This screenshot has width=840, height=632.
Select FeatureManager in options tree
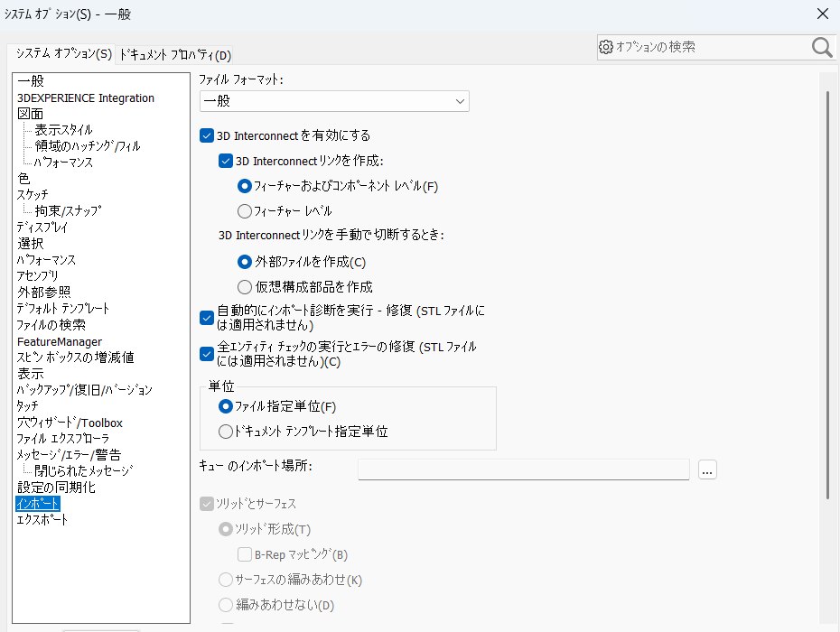click(x=60, y=341)
